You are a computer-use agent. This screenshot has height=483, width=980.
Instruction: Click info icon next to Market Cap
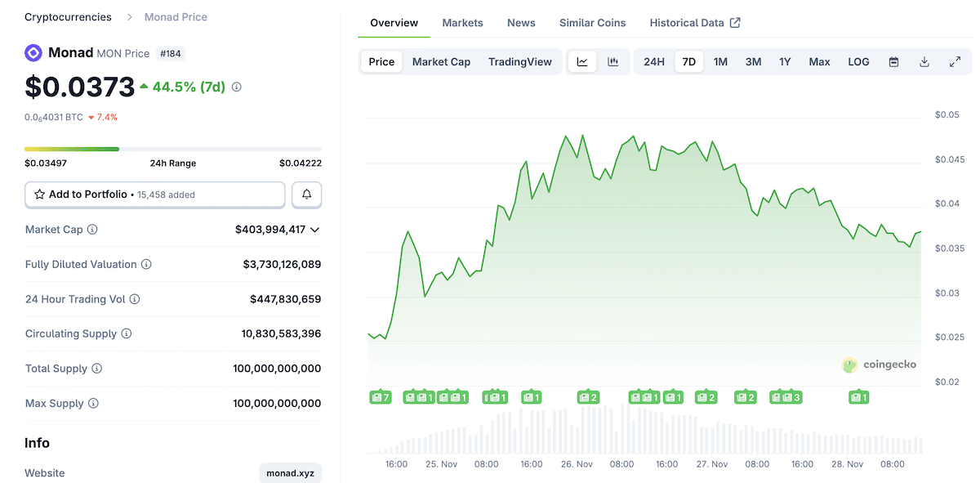(92, 230)
